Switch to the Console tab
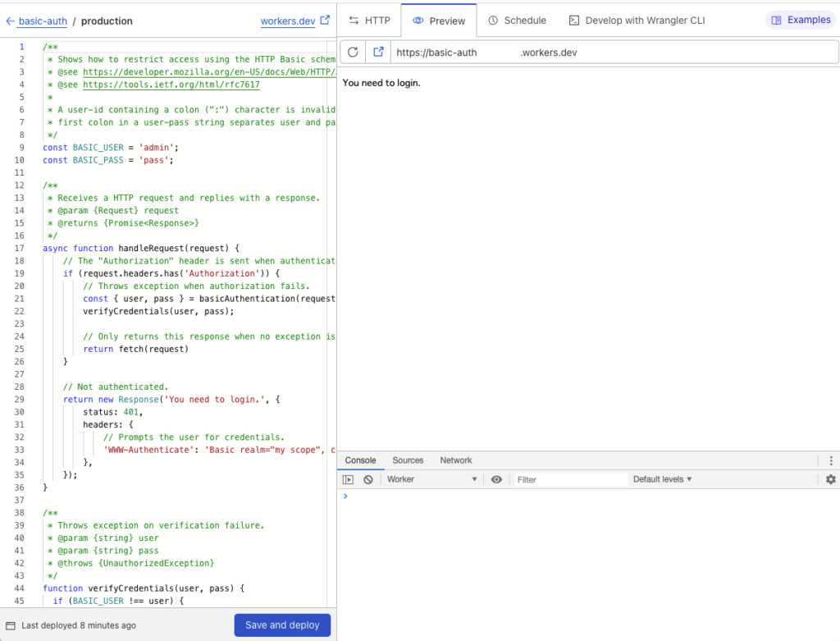 click(x=361, y=460)
